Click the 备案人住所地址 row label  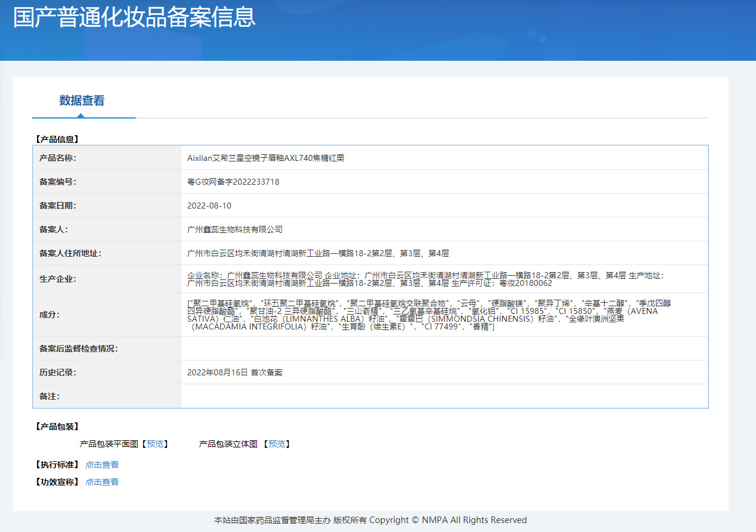point(70,253)
